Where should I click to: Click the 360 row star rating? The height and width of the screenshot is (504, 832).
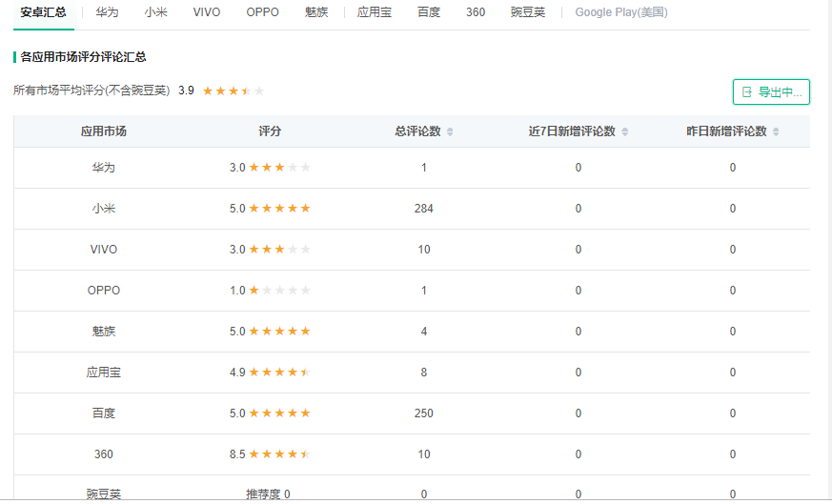[x=279, y=454]
